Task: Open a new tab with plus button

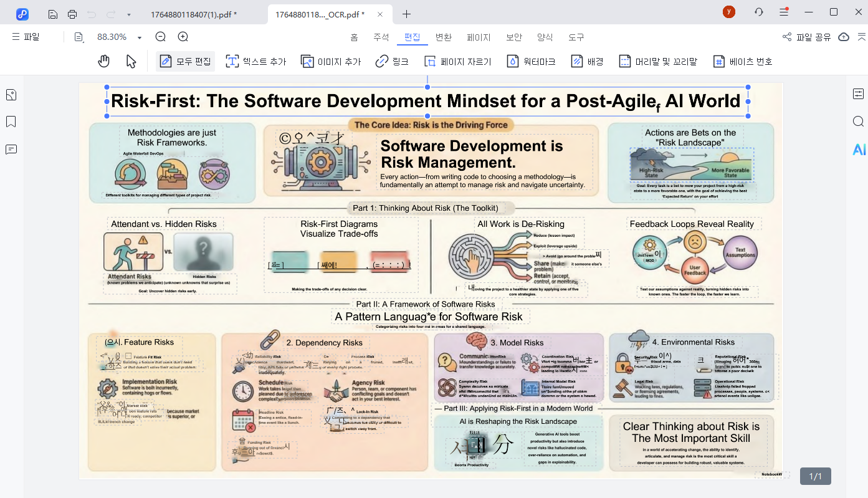Action: (407, 14)
